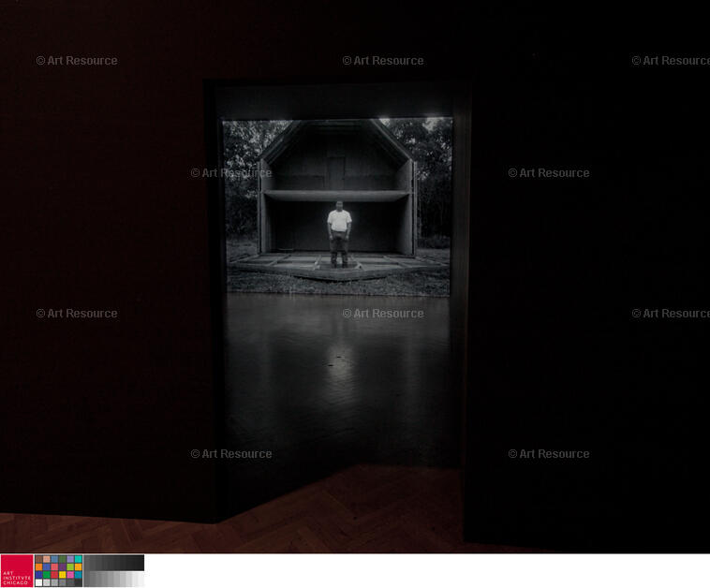Click the man in the white shirt

(x=339, y=233)
